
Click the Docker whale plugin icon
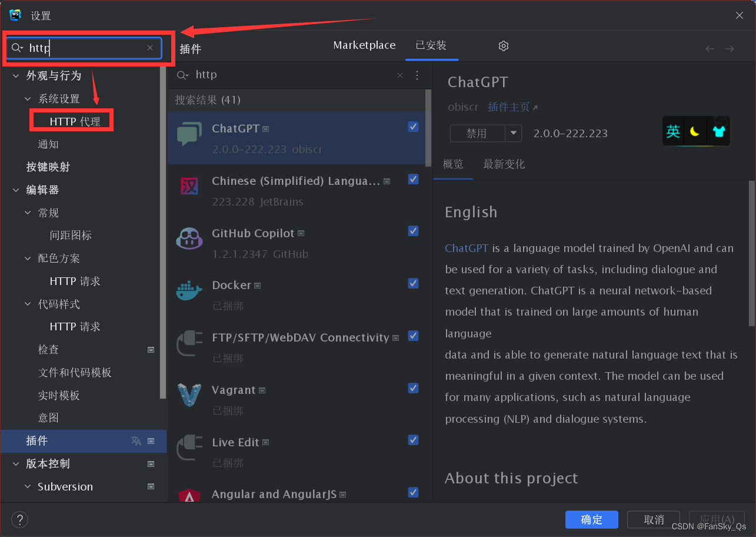189,291
